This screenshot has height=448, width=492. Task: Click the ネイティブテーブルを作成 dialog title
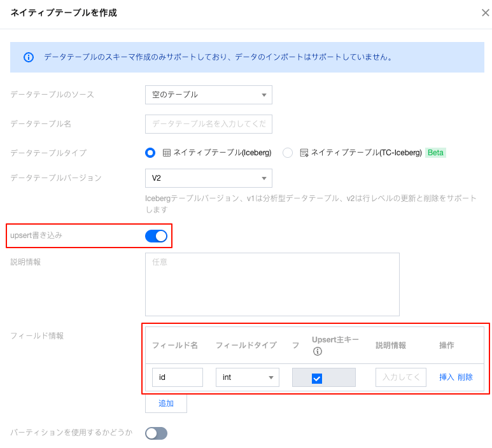click(x=64, y=13)
